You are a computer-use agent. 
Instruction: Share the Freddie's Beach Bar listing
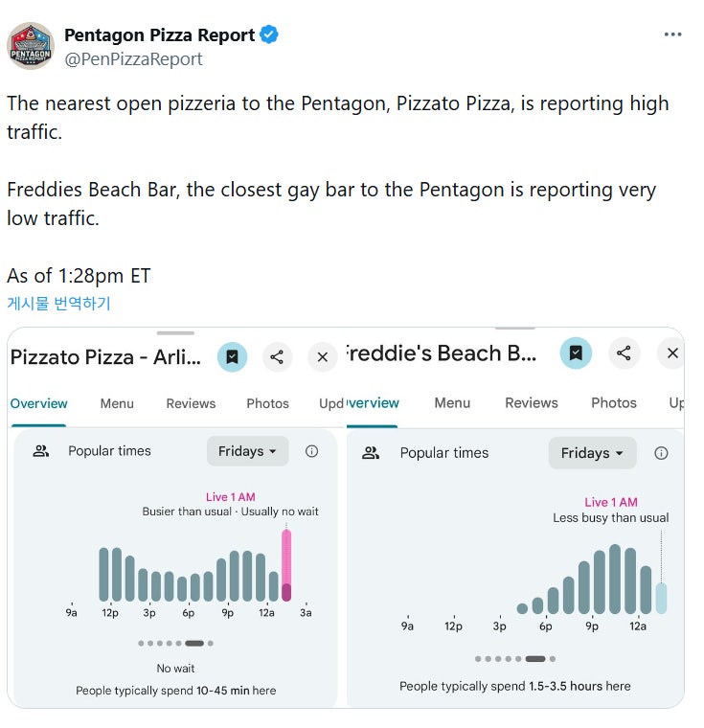pyautogui.click(x=624, y=353)
